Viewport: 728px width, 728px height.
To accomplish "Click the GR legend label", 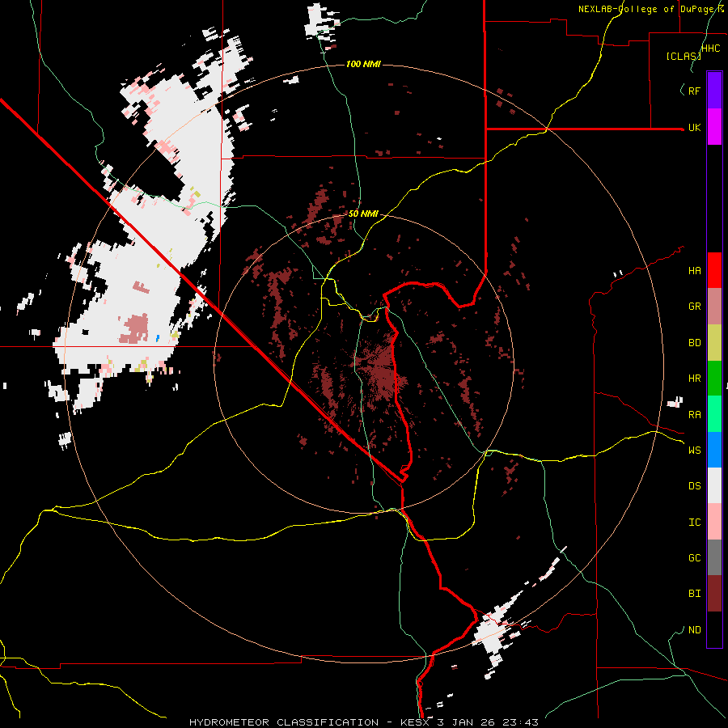I will 695,307.
